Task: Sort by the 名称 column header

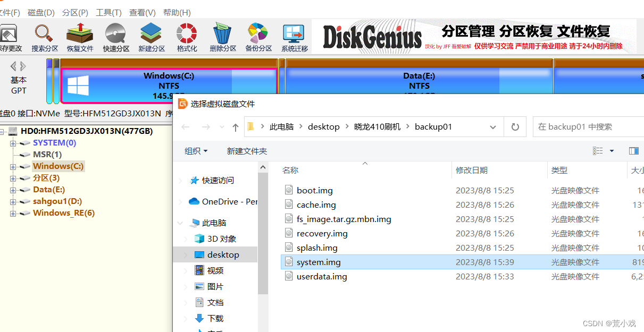Action: coord(290,171)
